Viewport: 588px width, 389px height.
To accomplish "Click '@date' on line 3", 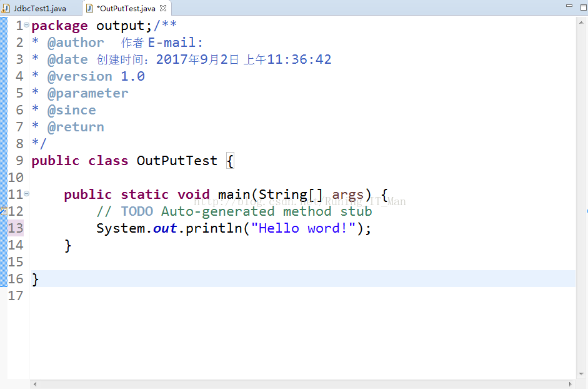I will tap(67, 59).
